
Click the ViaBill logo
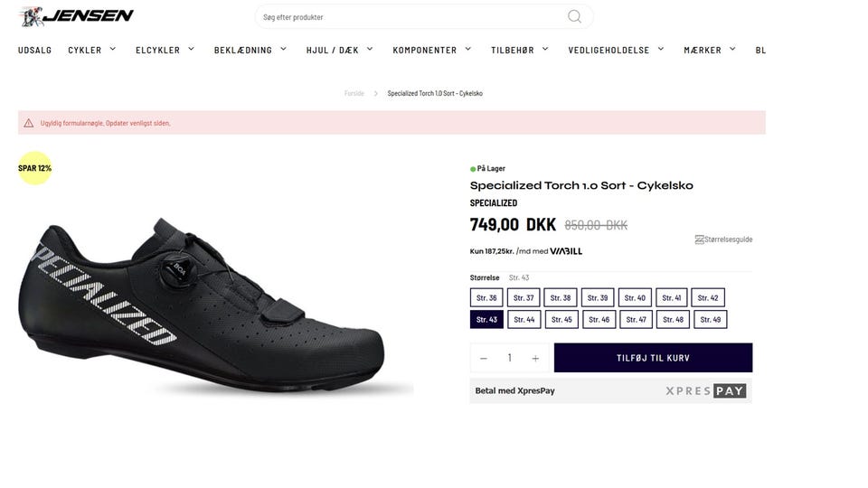(x=566, y=251)
